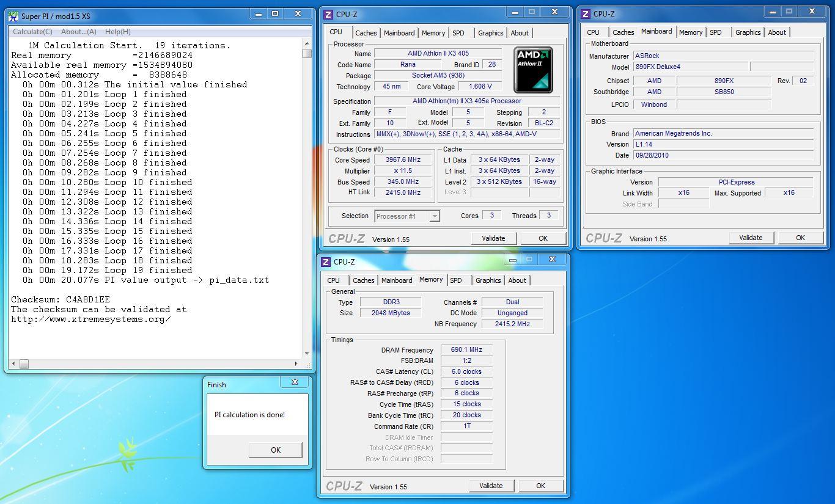
Task: Open the Help(H) menu in Super PI
Action: (x=118, y=32)
